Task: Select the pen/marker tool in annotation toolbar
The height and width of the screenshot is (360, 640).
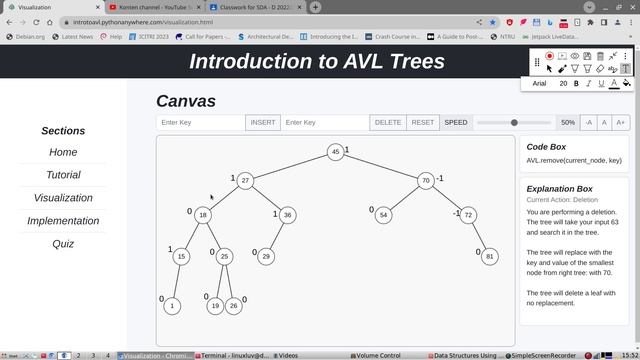Action: coord(562,69)
